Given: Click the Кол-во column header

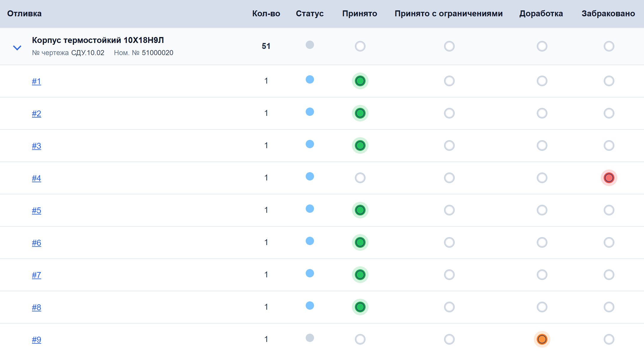Looking at the screenshot, I should point(266,14).
